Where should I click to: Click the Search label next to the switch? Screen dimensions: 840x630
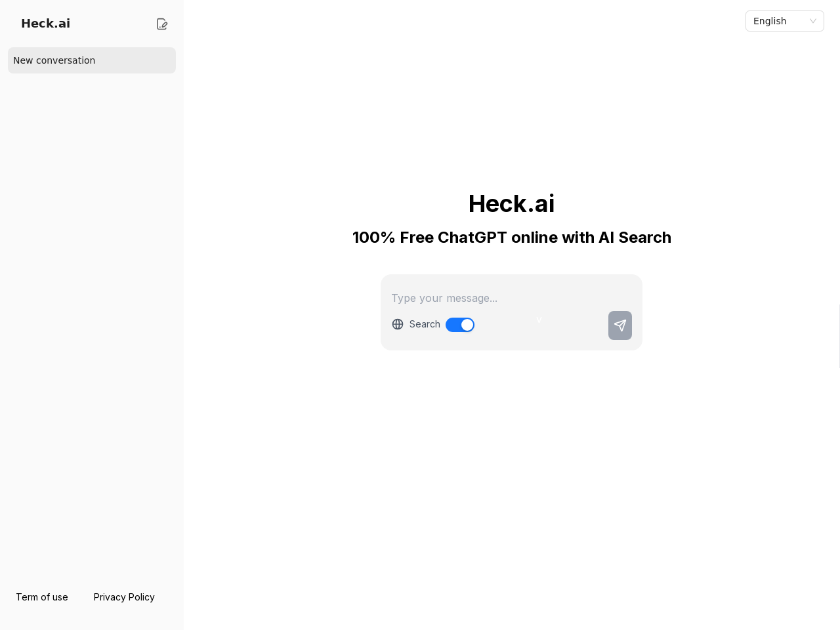(425, 324)
